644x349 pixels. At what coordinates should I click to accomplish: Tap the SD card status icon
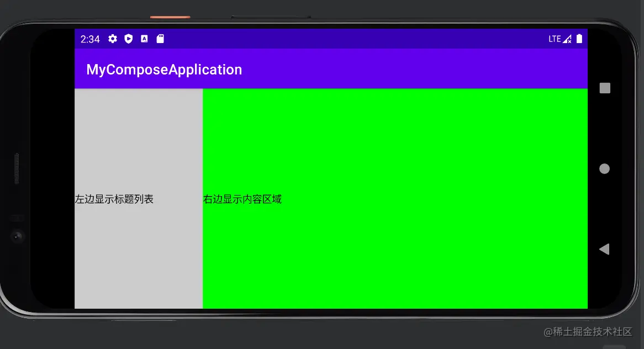coord(160,39)
